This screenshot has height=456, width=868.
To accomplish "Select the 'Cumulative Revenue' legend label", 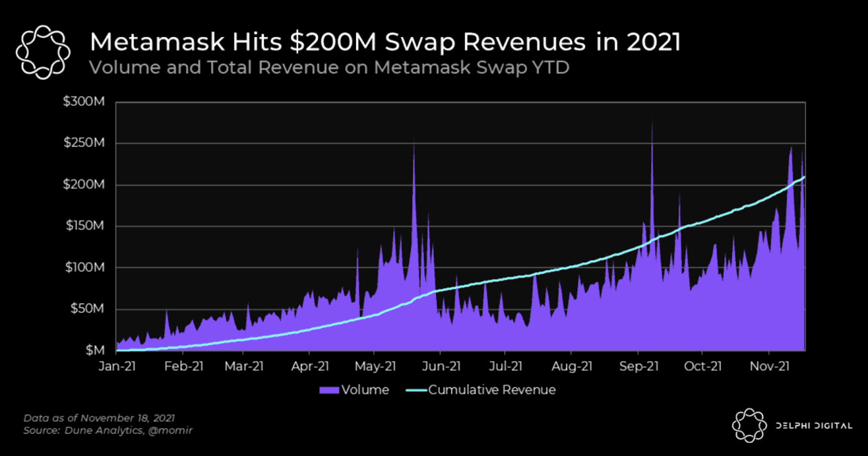I will point(492,390).
